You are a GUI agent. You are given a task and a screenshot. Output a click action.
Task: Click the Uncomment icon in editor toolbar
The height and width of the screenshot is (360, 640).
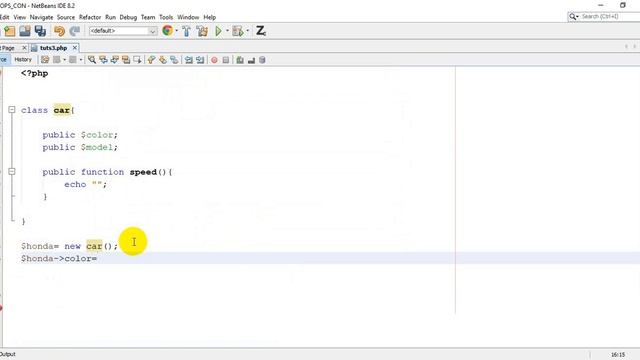point(251,60)
